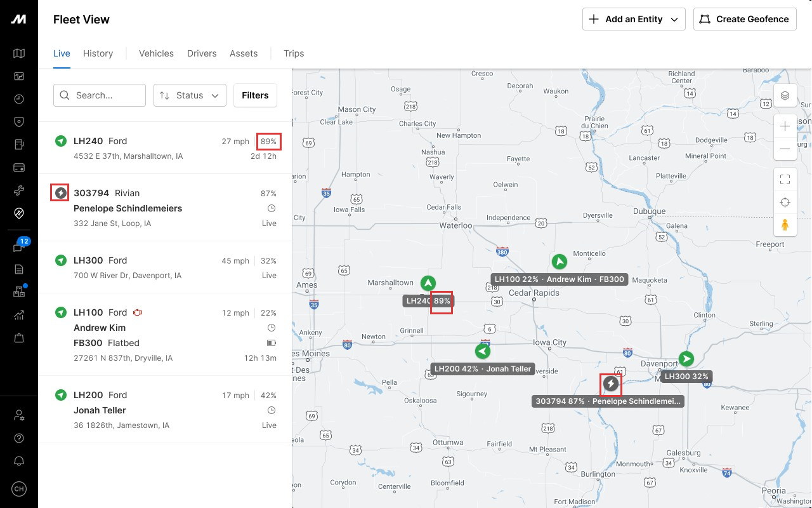Open the shield safety icon in the sidebar
The image size is (812, 508).
coord(19,122)
